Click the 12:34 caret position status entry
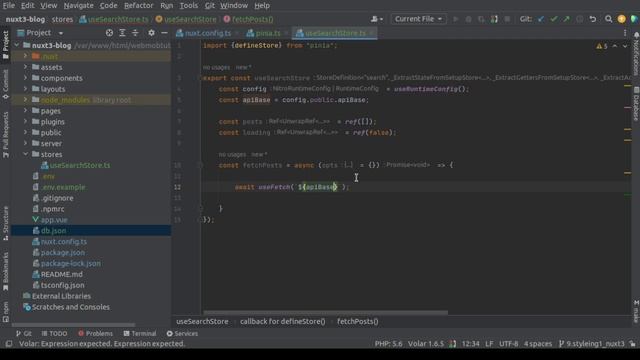This screenshot has width=640, height=360. coord(471,344)
